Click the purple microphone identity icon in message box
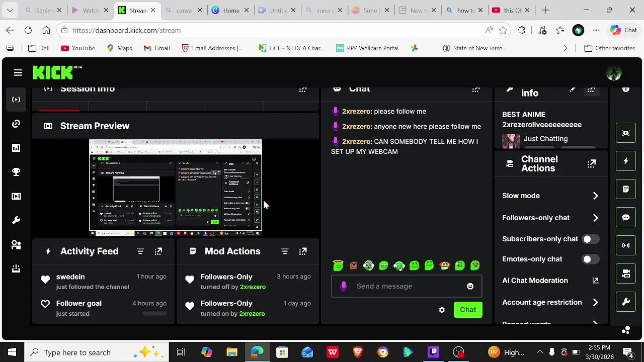Viewport: 644px width, 362px height. pos(344,286)
